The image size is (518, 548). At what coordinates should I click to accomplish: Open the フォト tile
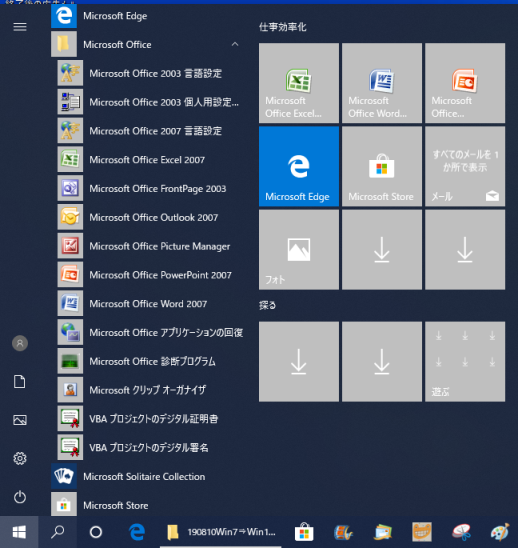299,250
